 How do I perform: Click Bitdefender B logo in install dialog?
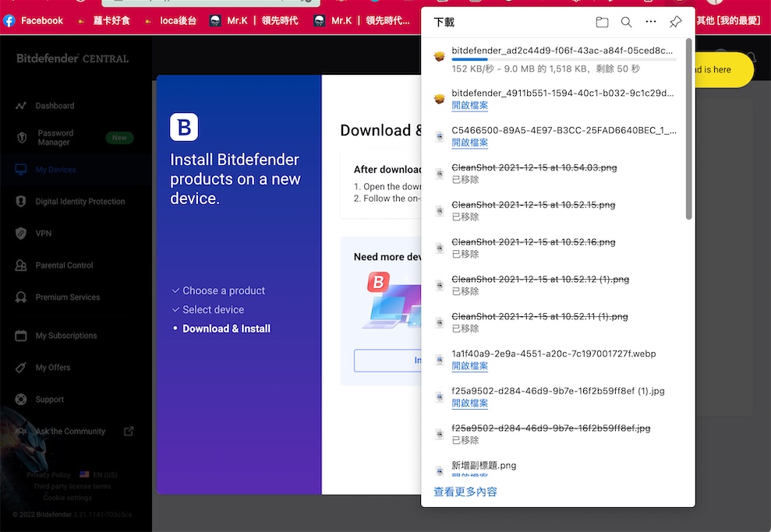coord(184,127)
